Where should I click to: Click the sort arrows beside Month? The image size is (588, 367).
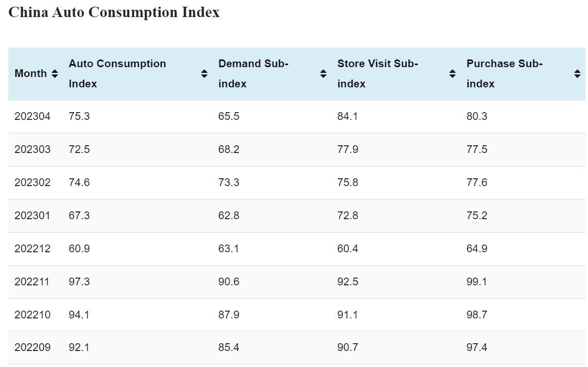(55, 74)
